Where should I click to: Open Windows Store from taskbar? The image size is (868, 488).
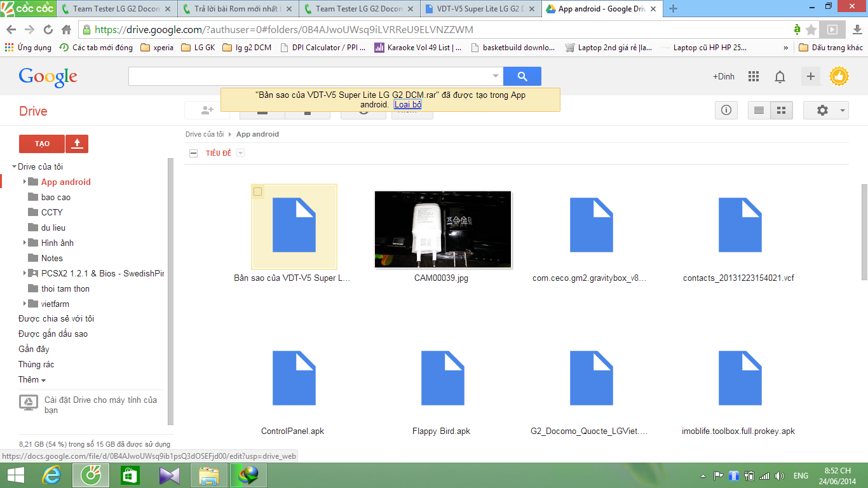[x=130, y=475]
